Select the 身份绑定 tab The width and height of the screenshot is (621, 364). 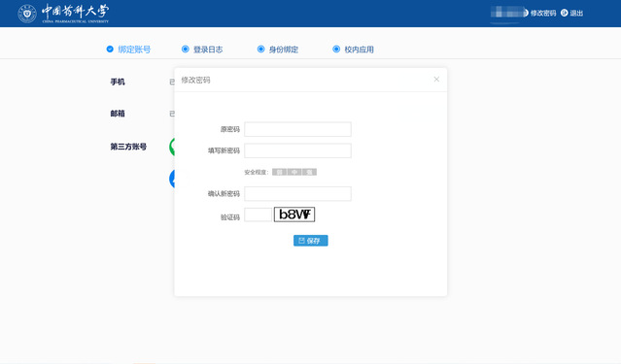pyautogui.click(x=284, y=50)
